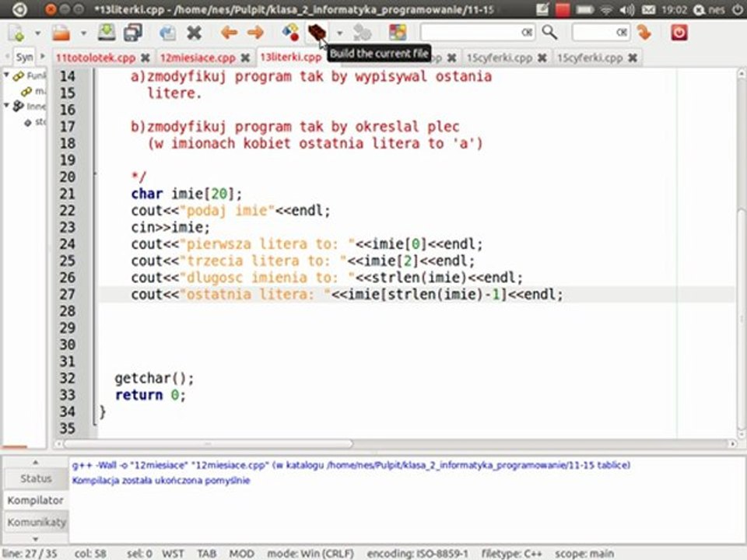This screenshot has height=560, width=747.
Task: Open the battery indicator in top panel
Action: click(585, 9)
